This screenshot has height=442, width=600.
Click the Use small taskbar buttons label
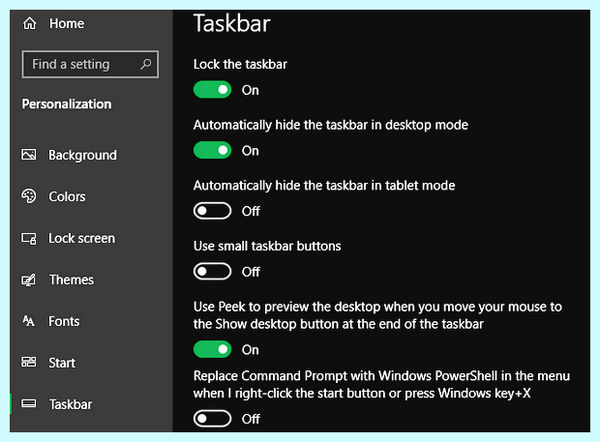click(x=267, y=246)
